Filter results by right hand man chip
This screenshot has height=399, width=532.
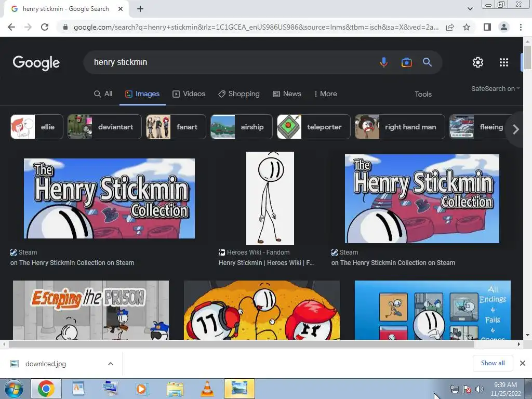(400, 127)
